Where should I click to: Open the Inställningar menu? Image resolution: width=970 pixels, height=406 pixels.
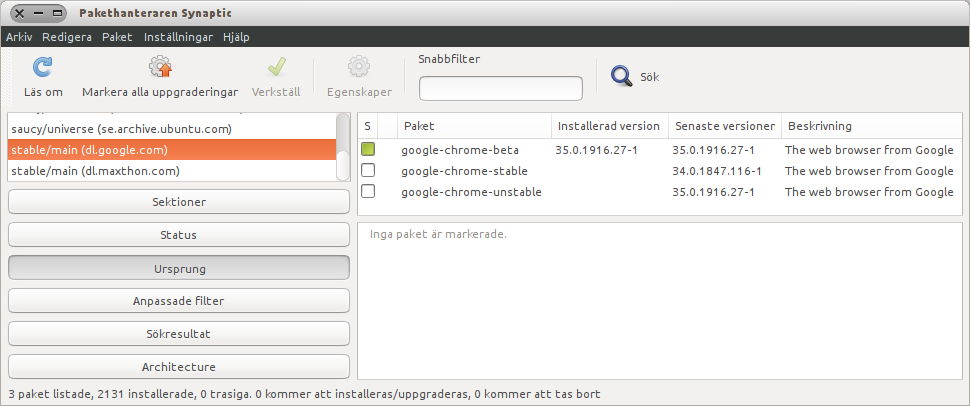click(x=178, y=37)
